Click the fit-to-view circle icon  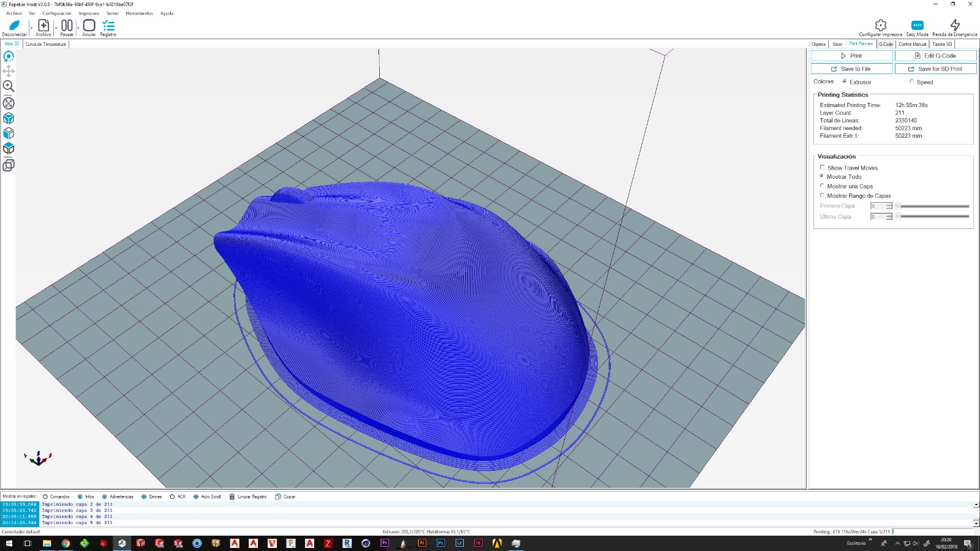9,103
